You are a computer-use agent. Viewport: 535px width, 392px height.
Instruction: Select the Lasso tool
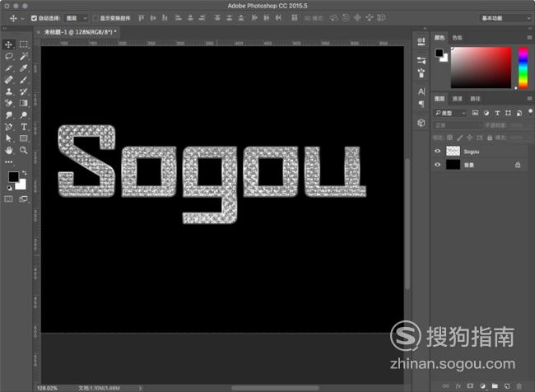tap(9, 56)
